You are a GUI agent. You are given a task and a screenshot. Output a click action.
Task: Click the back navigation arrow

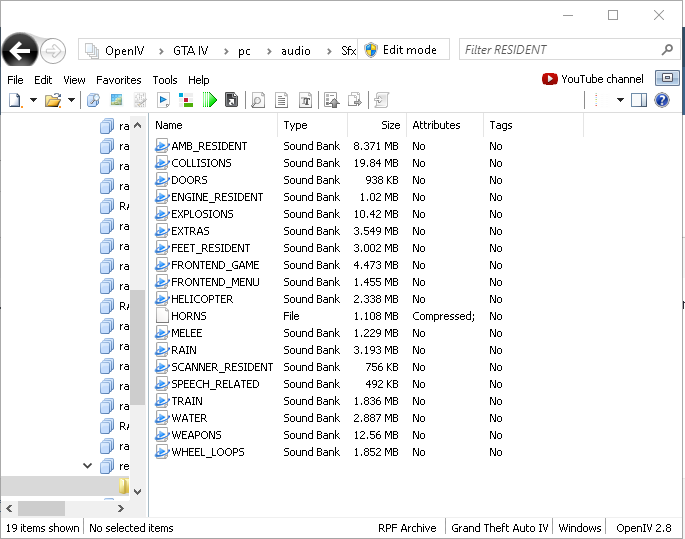pos(20,50)
